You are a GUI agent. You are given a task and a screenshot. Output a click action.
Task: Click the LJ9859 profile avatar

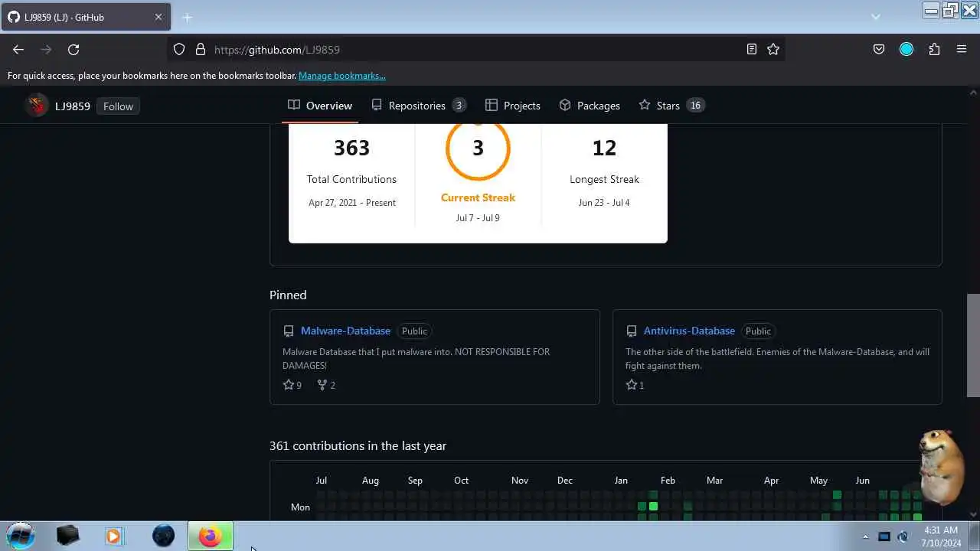[x=37, y=106]
